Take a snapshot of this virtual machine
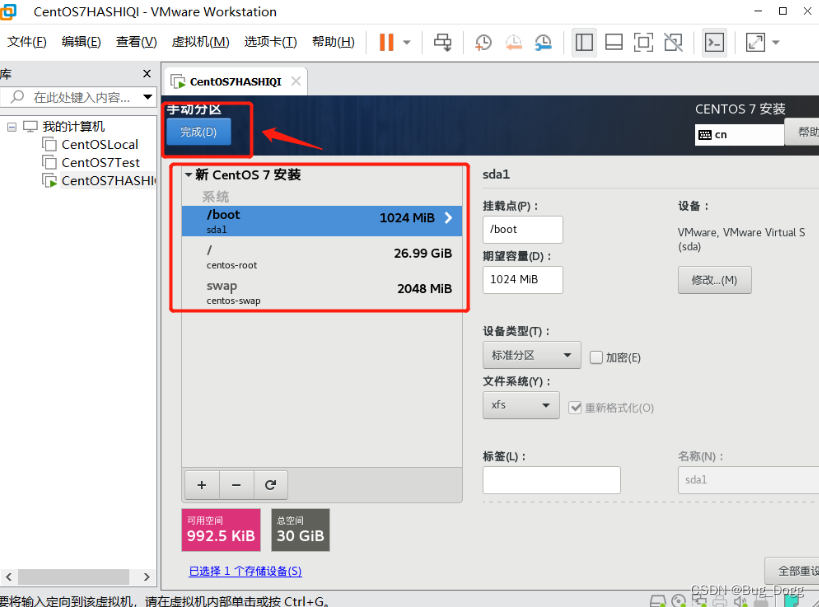The image size is (819, 607). pos(483,42)
